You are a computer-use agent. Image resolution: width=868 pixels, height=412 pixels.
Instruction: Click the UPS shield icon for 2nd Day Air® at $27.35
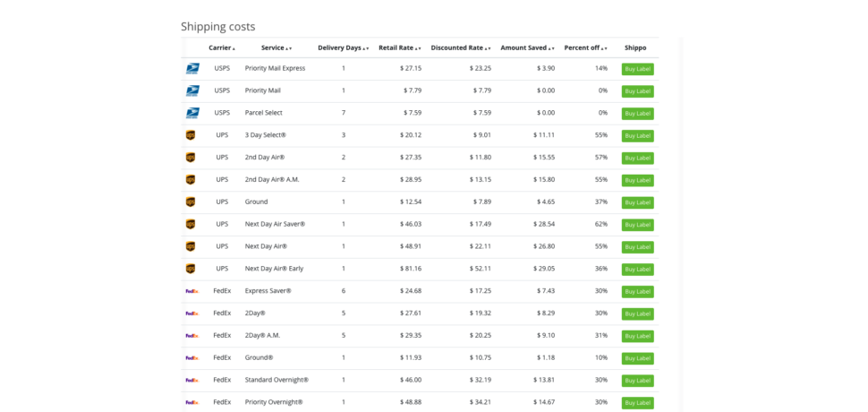click(191, 158)
